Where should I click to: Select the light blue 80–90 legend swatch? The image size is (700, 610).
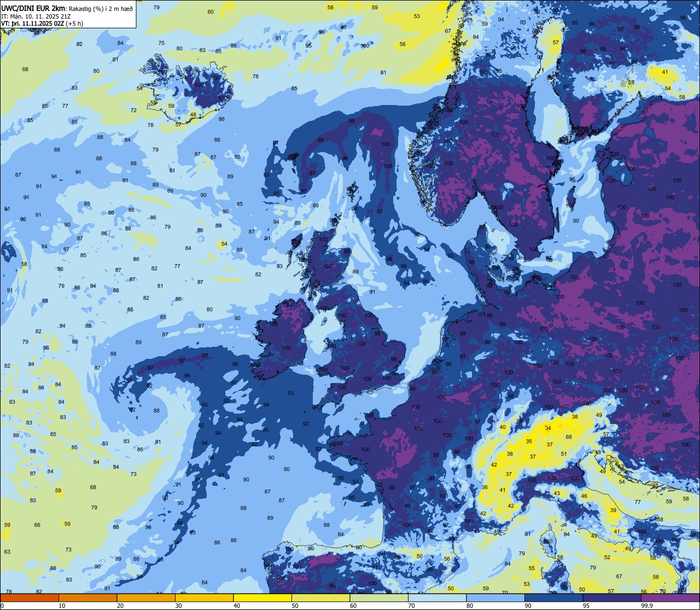tap(495, 597)
